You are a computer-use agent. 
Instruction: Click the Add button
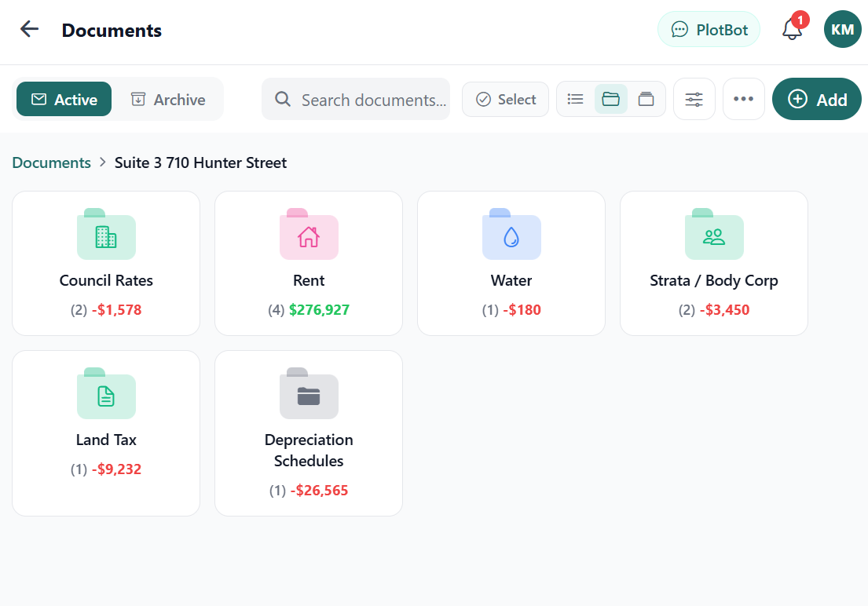[816, 99]
